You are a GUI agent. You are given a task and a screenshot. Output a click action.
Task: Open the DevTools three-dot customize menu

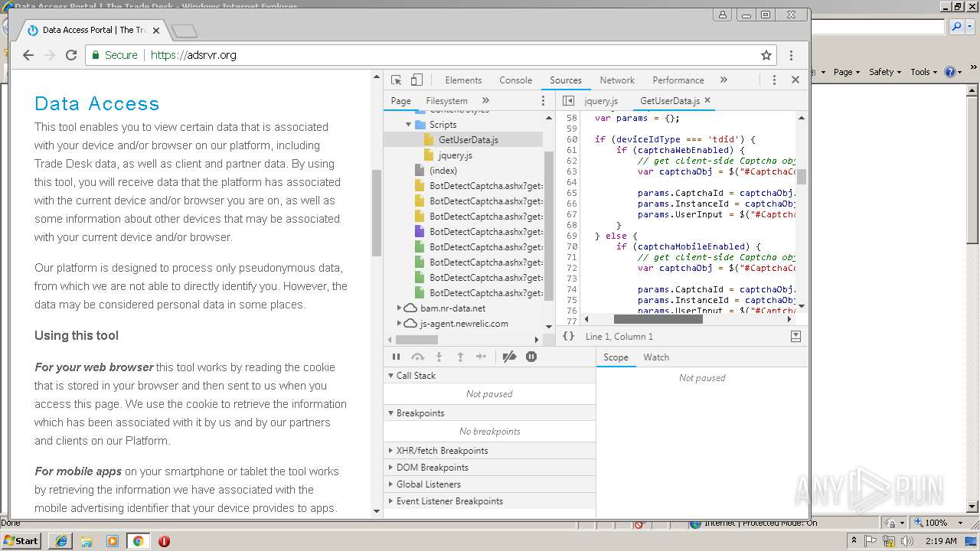[774, 80]
